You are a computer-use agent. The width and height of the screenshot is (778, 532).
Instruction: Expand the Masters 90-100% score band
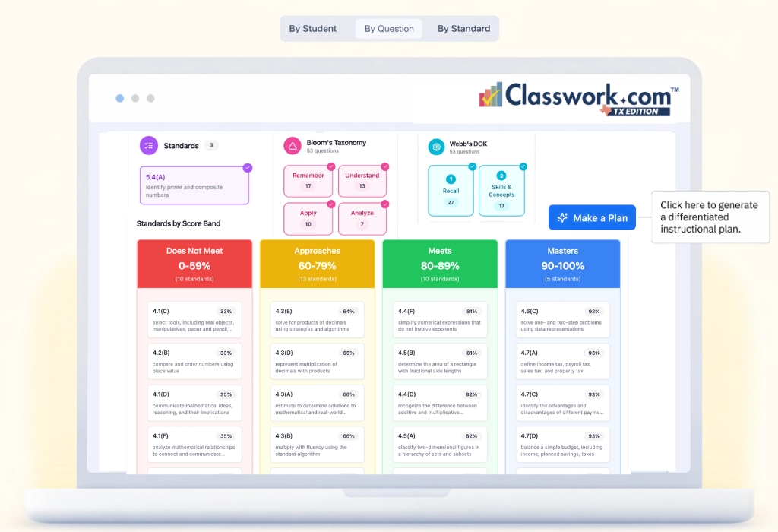(x=563, y=262)
